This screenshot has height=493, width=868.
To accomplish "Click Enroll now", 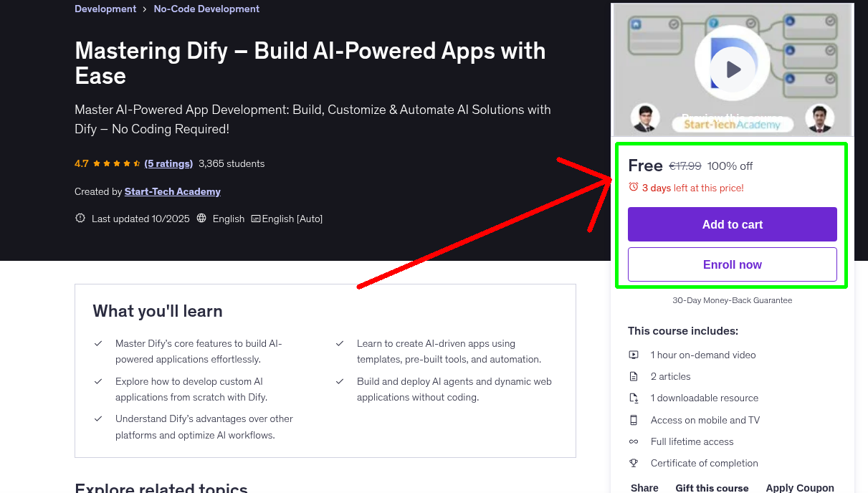I will tap(732, 264).
